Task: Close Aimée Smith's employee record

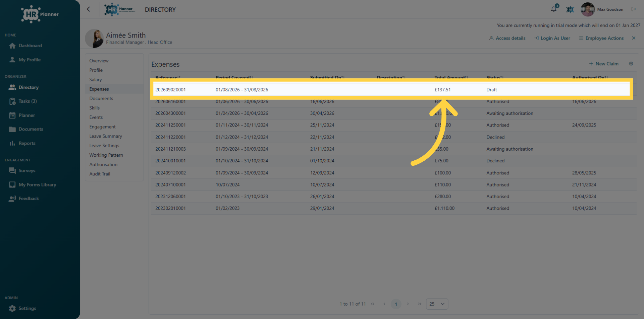Action: 634,38
